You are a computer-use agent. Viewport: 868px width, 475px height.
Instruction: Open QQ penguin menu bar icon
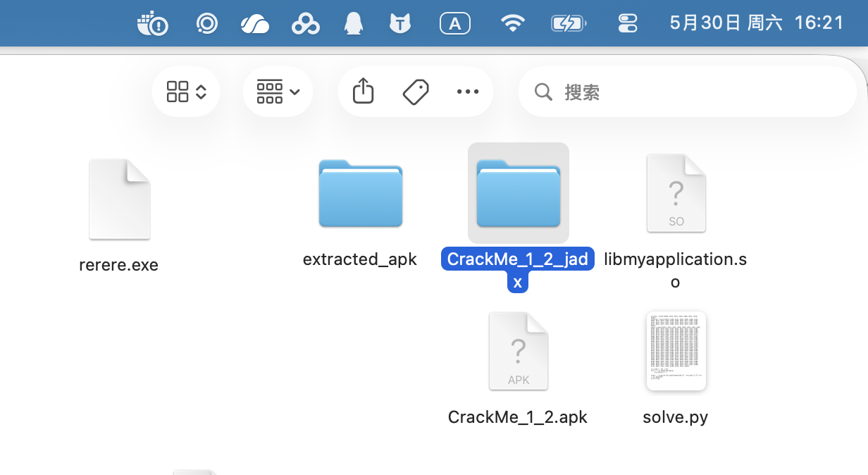pyautogui.click(x=354, y=23)
